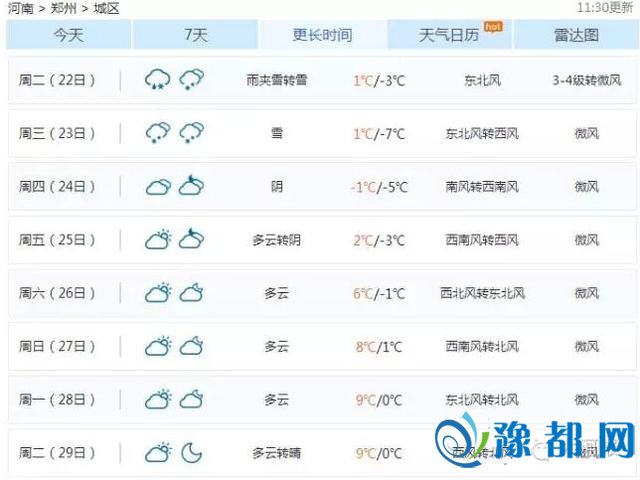The image size is (640, 480).
Task: Switch to the 雷达图 tab
Action: coord(576,35)
